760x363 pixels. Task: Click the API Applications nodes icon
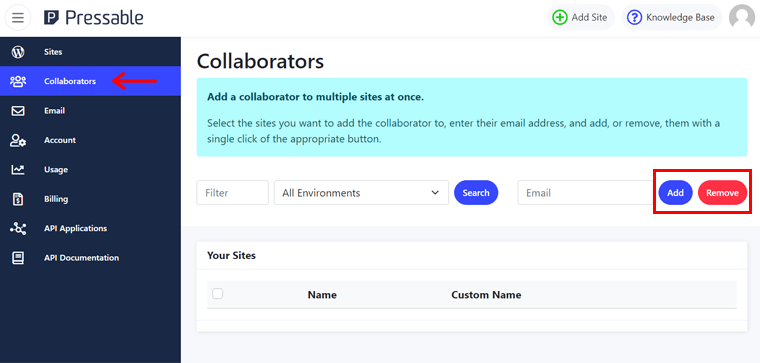[18, 228]
